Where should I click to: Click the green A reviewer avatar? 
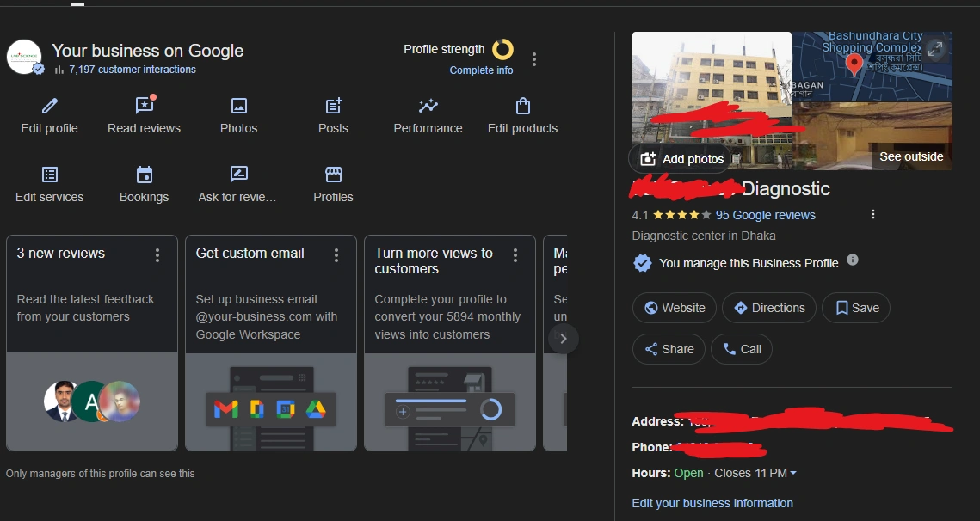(91, 401)
